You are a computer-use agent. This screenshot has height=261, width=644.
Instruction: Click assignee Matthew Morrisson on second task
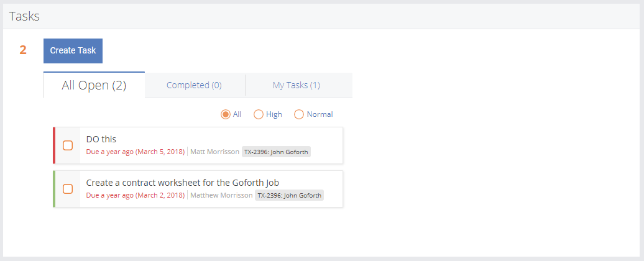point(221,195)
